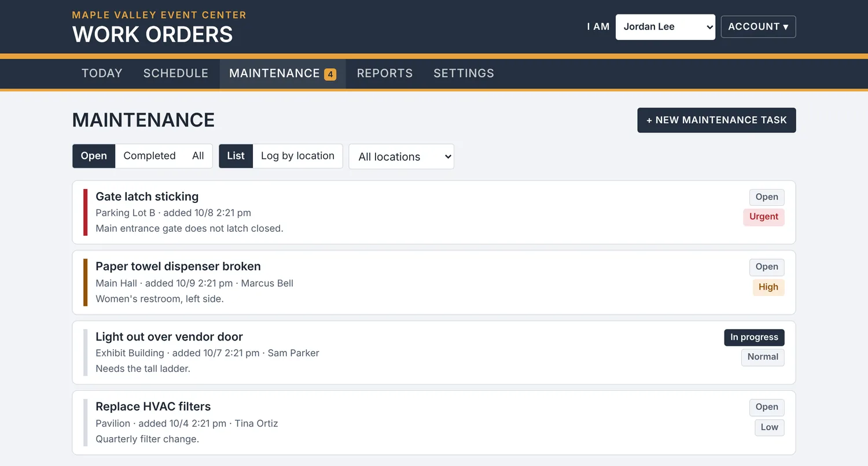The width and height of the screenshot is (868, 466).
Task: Click the MAPLE VALLEY EVENT CENTER text
Action: click(x=159, y=15)
